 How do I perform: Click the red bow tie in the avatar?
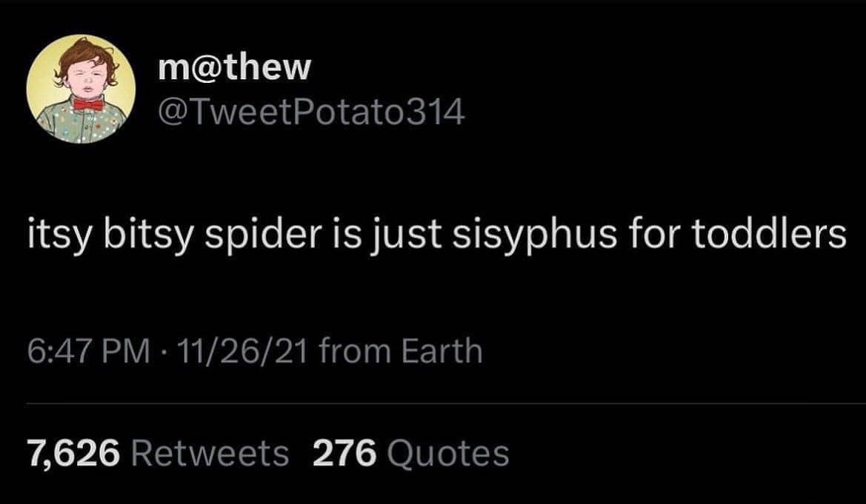pos(87,104)
